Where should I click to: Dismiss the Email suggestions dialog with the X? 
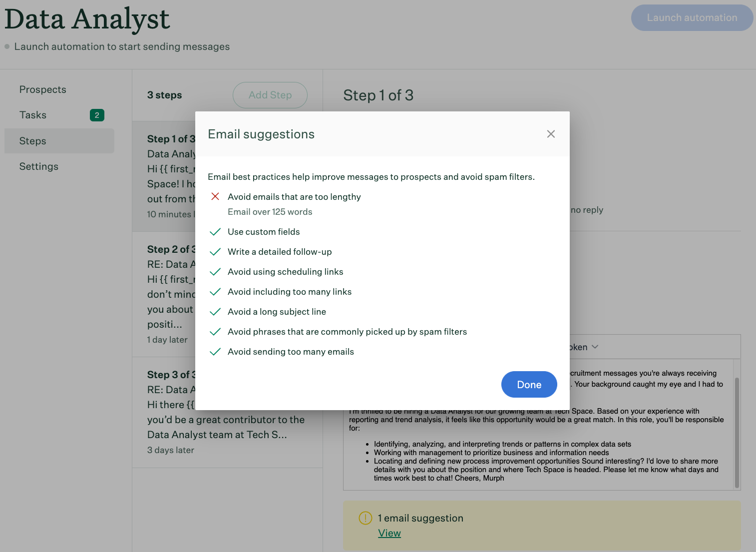point(551,134)
